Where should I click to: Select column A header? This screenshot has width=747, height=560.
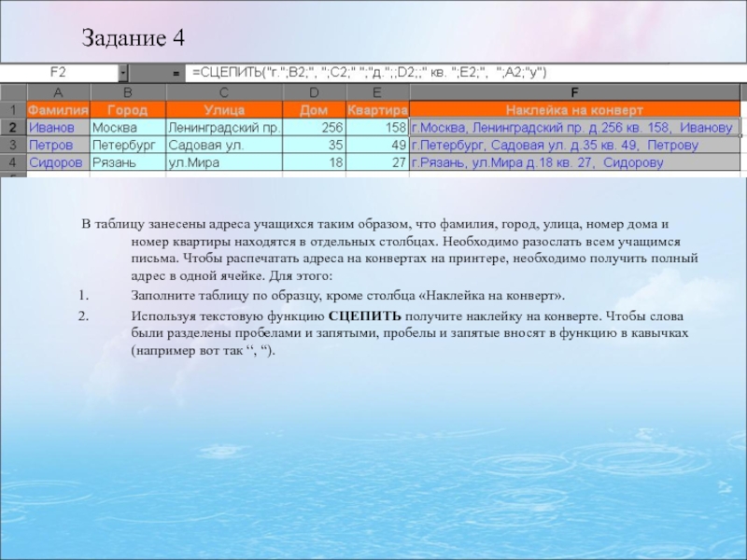click(58, 91)
